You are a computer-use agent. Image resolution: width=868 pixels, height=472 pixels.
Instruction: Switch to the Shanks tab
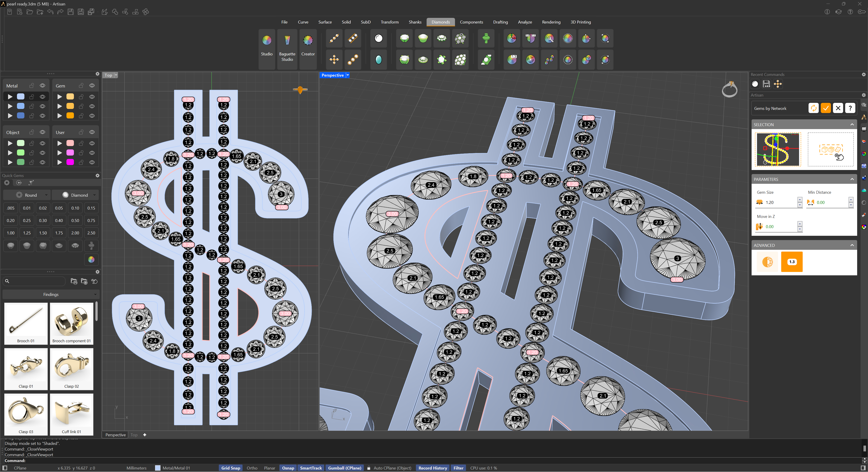point(415,22)
